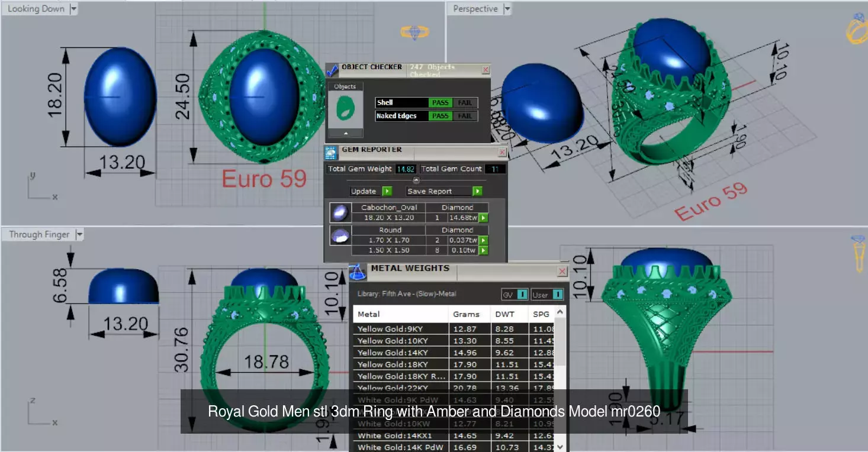The image size is (868, 452).
Task: Click the Total Gem Weight value 14.82
Action: pyautogui.click(x=406, y=169)
